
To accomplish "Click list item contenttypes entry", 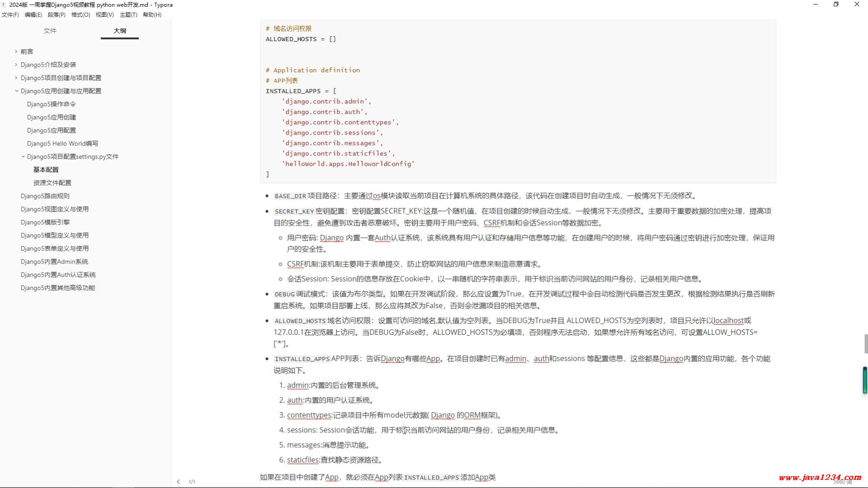I will 396,415.
